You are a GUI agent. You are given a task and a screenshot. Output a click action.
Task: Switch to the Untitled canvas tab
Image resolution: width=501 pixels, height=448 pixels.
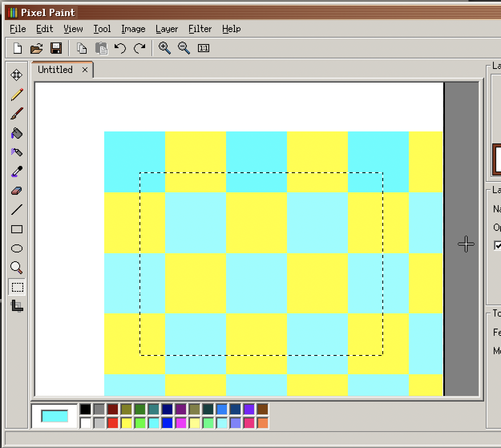pyautogui.click(x=55, y=69)
